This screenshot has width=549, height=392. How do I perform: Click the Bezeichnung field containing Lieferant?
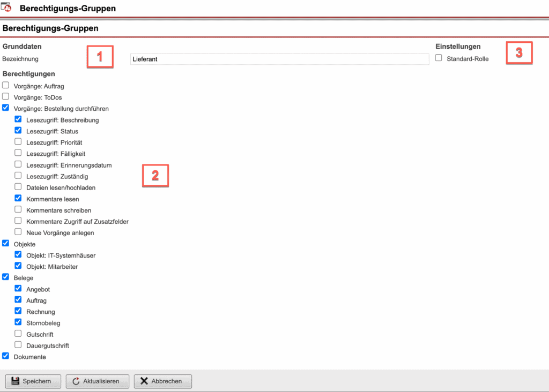(x=279, y=59)
